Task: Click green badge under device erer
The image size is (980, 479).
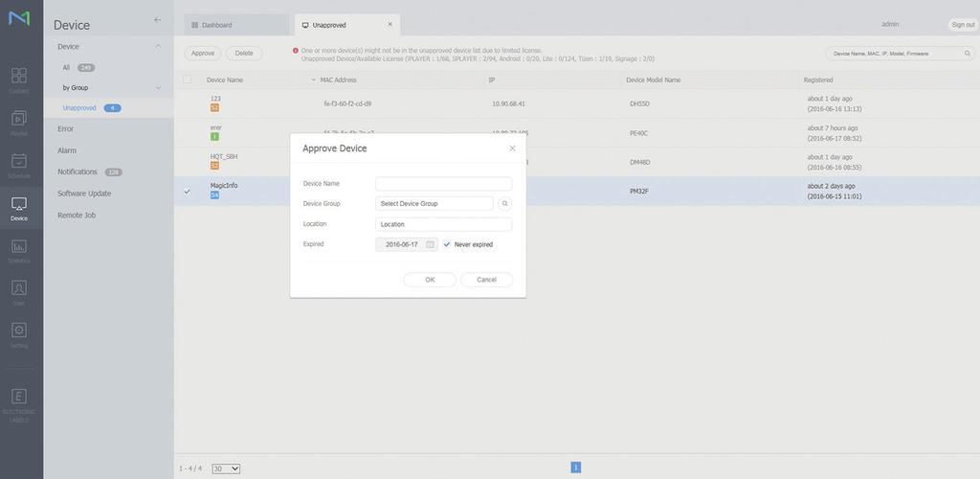Action: (x=214, y=136)
